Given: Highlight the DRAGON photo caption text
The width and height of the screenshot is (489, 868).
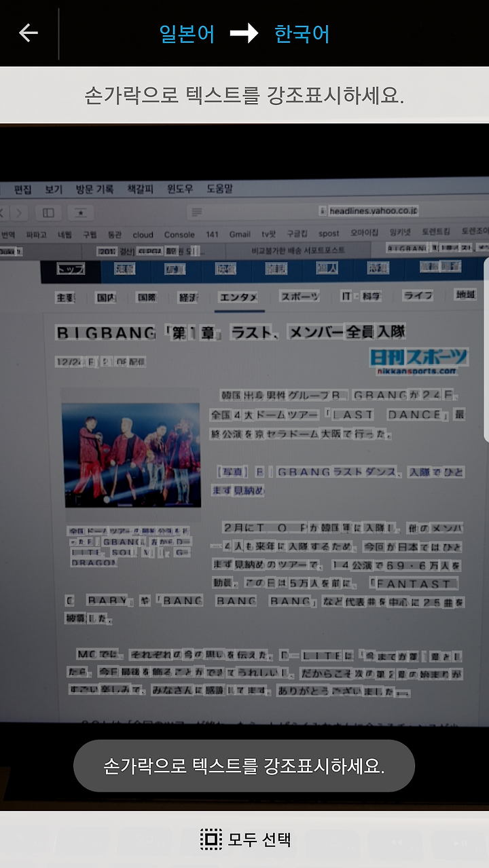Looking at the screenshot, I should pos(94,563).
